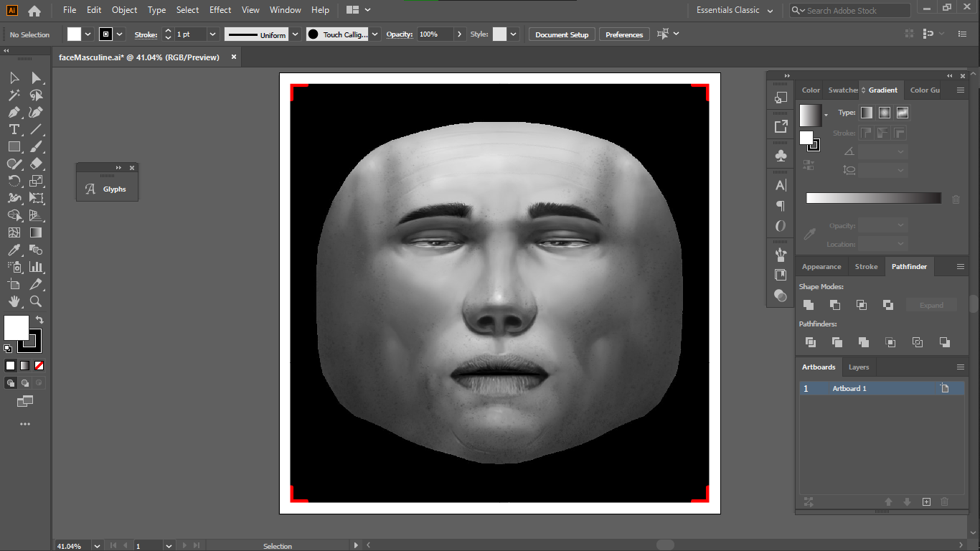This screenshot has height=551, width=980.
Task: Click Unite shape mode in Pathfinder
Action: (809, 305)
